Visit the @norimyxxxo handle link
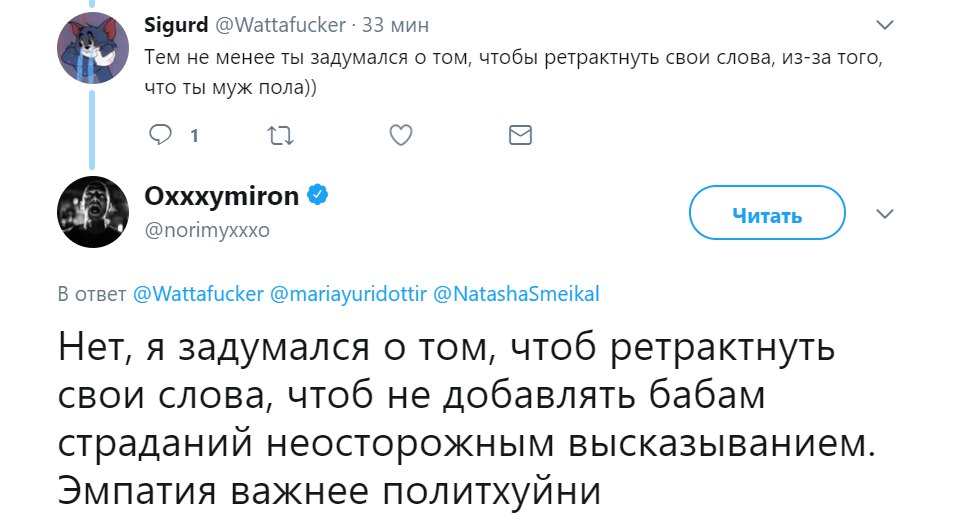 (x=207, y=230)
